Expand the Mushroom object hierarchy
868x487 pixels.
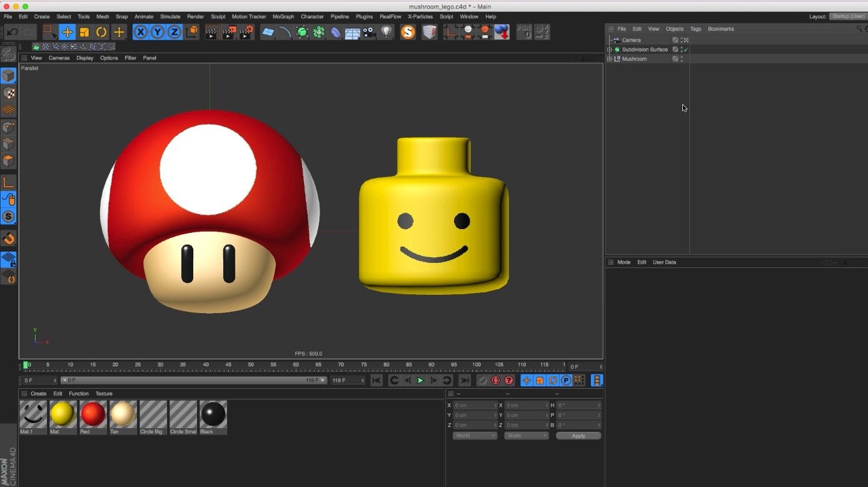pyautogui.click(x=610, y=59)
